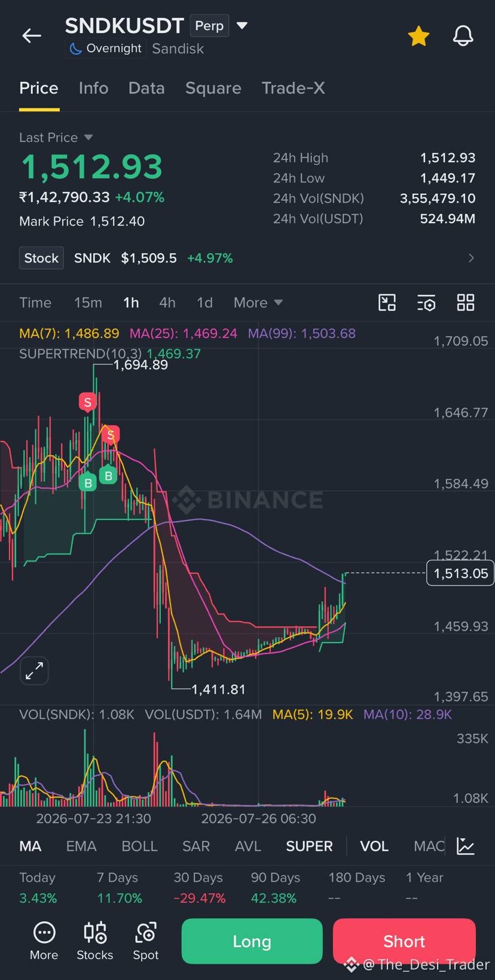The width and height of the screenshot is (495, 980).
Task: Toggle the EMA indicator
Action: click(81, 846)
